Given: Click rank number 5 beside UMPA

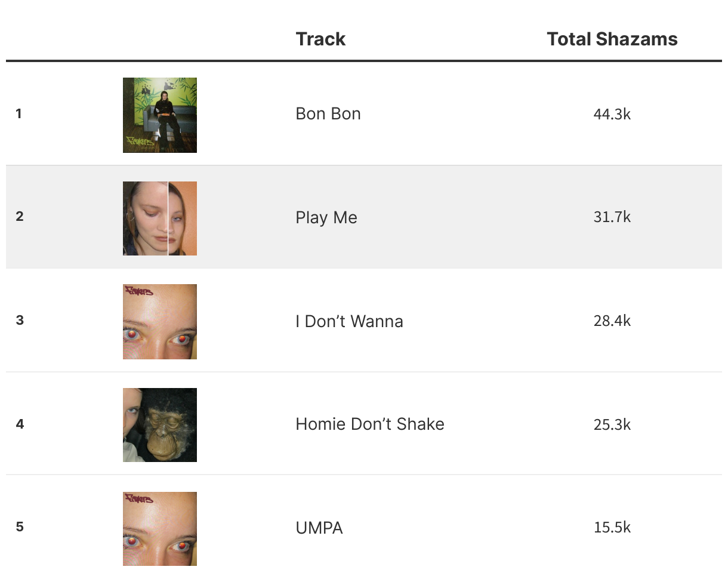Looking at the screenshot, I should click(20, 526).
